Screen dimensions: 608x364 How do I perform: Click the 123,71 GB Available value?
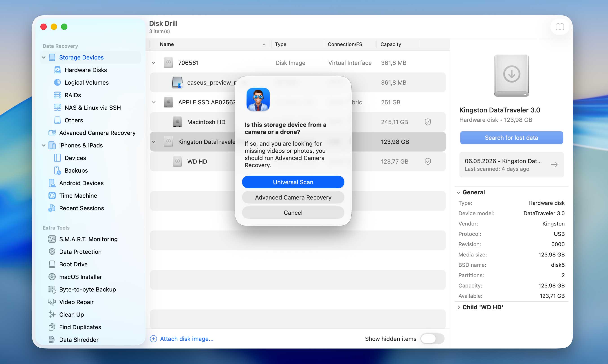[552, 296]
